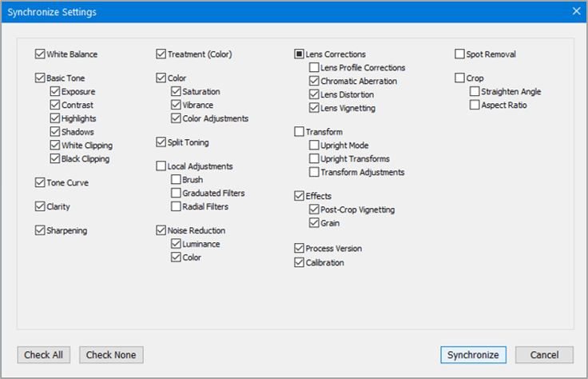The width and height of the screenshot is (588, 379).
Task: Check the Straighten Angle option
Action: (475, 92)
